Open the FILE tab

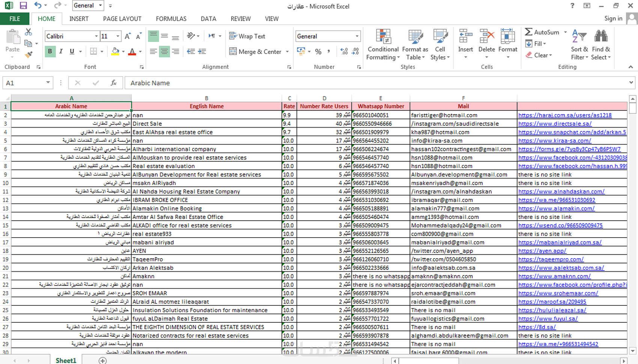click(15, 19)
